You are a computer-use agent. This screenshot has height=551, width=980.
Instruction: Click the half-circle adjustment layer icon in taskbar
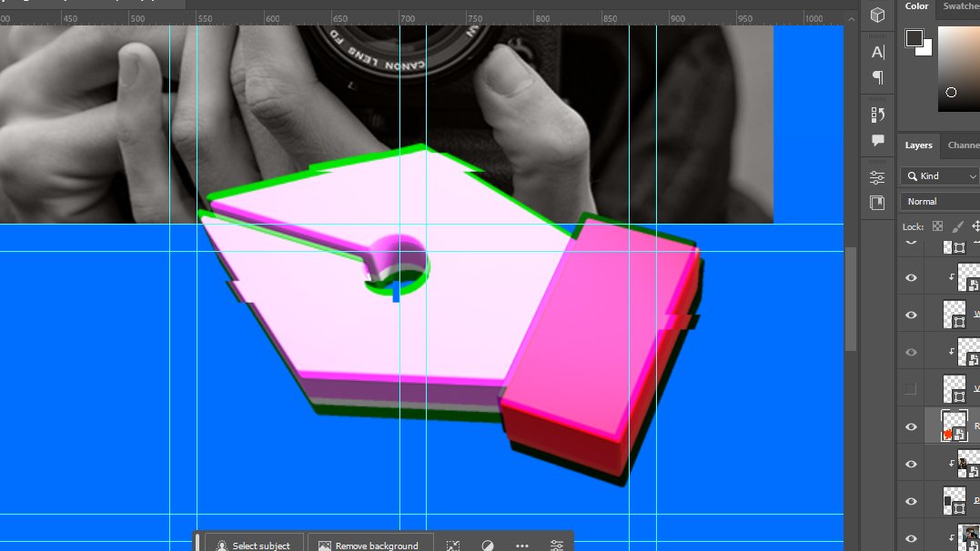pyautogui.click(x=488, y=546)
